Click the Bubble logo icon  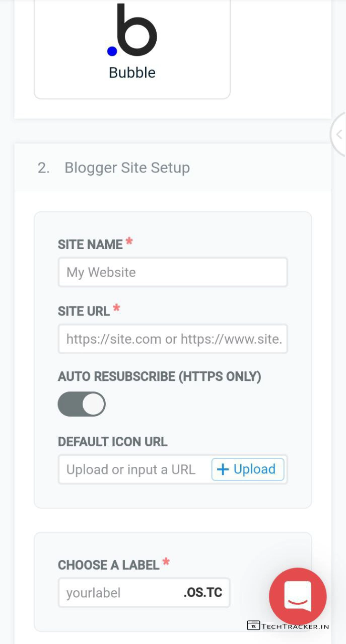click(132, 31)
